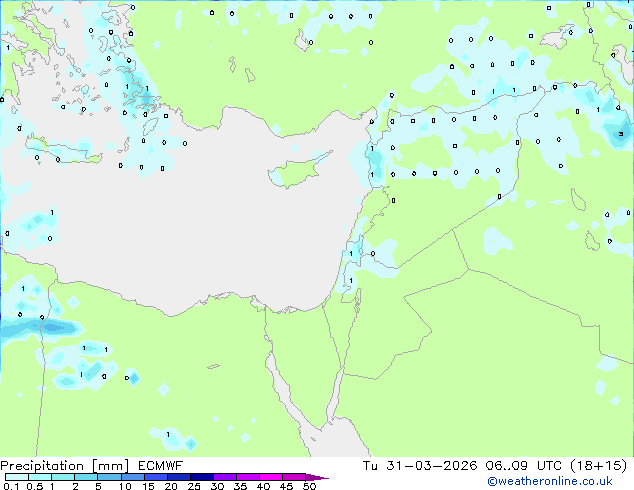This screenshot has width=634, height=490.
Task: Click the 'ECMWF' model label
Action: (161, 466)
